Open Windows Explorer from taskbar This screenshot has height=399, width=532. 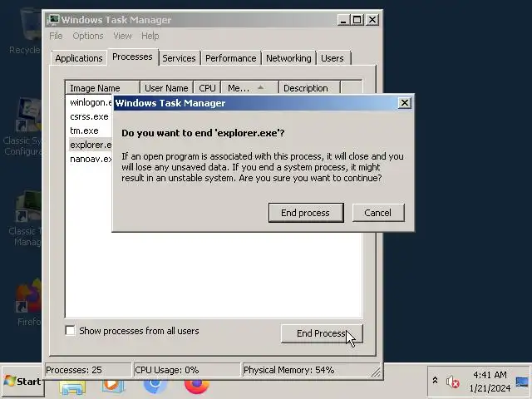pos(72,388)
